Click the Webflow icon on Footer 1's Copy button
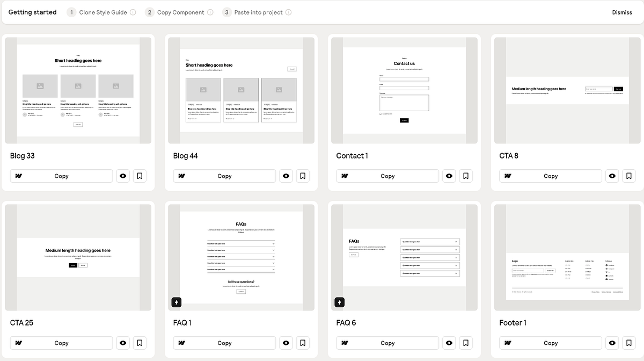 (508, 343)
